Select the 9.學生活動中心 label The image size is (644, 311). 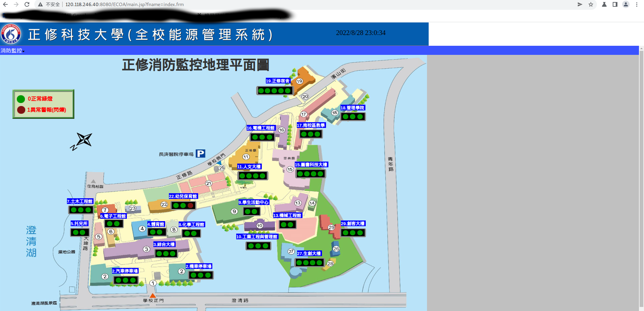click(254, 202)
